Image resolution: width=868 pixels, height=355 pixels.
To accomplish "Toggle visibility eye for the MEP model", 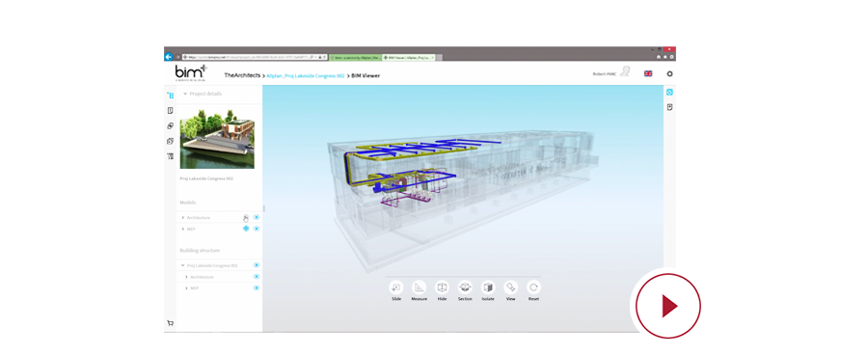I will click(x=257, y=229).
